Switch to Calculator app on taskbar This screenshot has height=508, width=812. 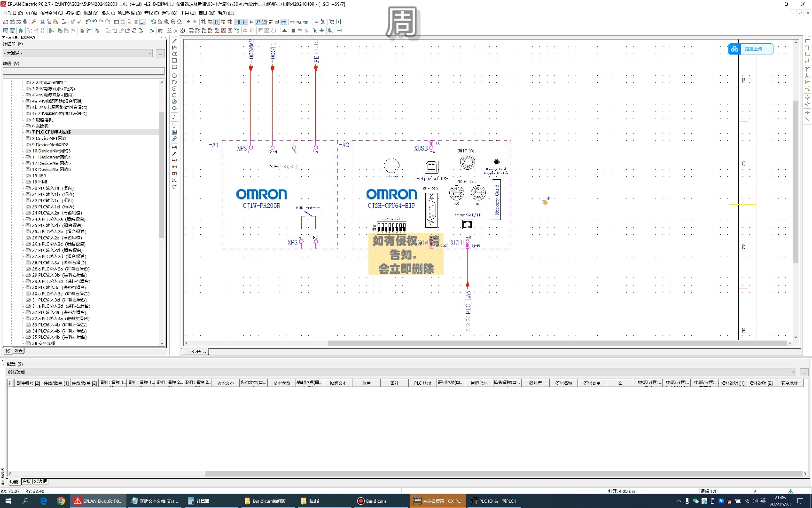(x=202, y=501)
